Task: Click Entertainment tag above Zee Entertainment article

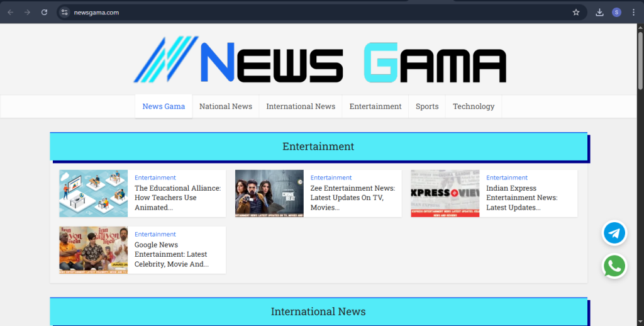Action: [x=331, y=177]
